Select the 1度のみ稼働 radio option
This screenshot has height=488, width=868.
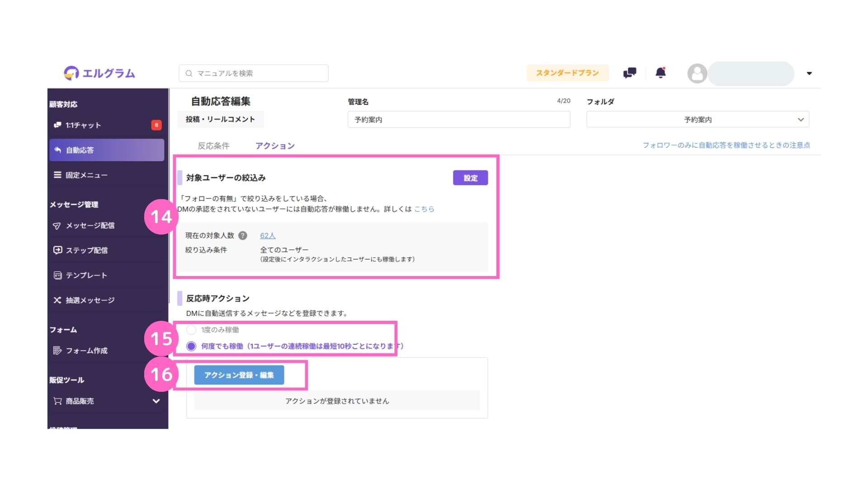pos(191,330)
